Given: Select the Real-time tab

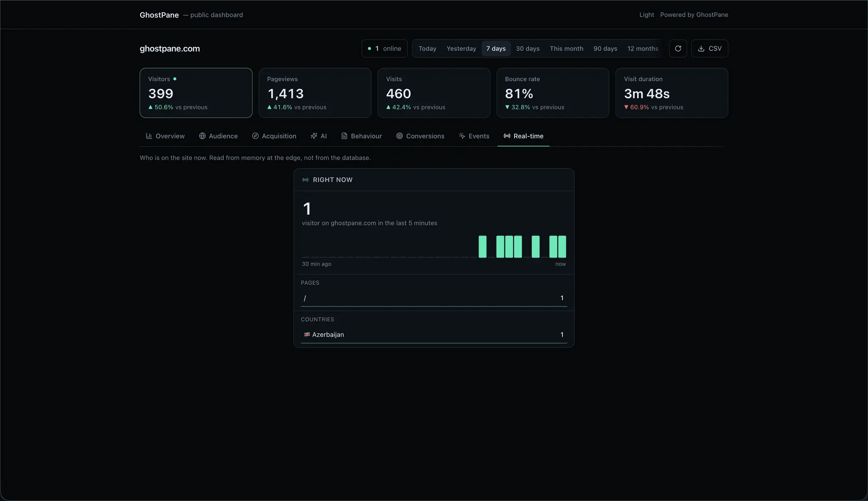Looking at the screenshot, I should pos(523,136).
